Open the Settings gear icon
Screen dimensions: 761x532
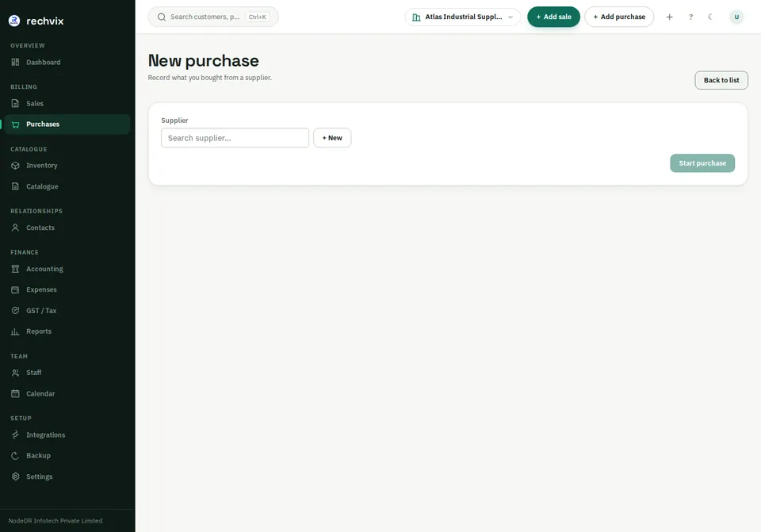pyautogui.click(x=16, y=477)
